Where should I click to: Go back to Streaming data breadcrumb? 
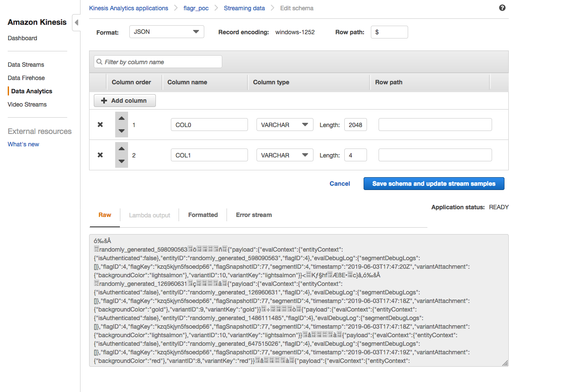tap(244, 8)
